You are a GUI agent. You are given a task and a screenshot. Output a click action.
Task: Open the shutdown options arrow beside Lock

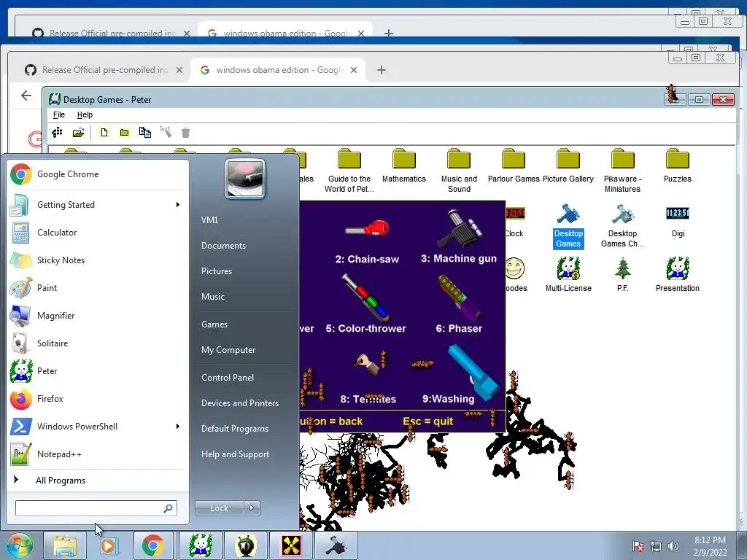click(252, 508)
